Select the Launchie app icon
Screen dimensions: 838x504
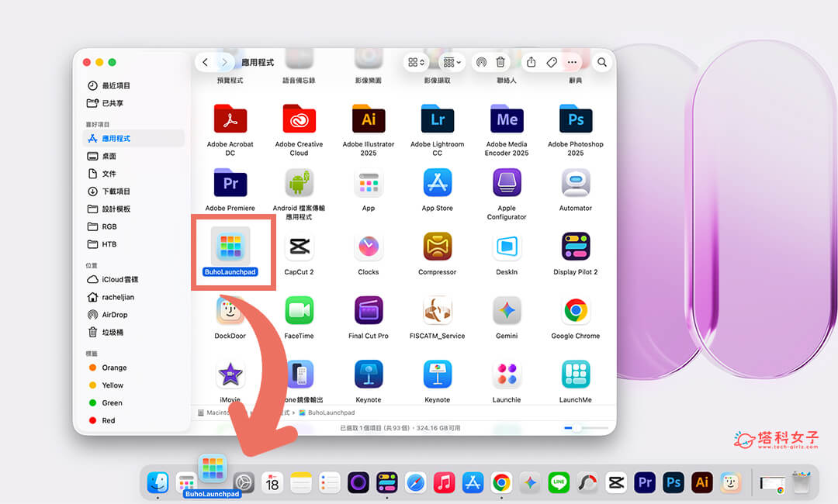pos(507,375)
